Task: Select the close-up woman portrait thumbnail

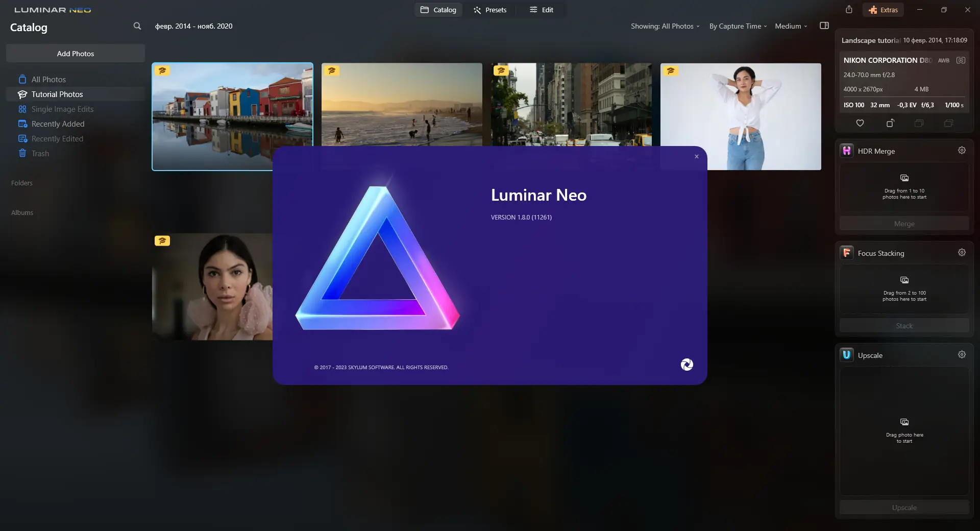Action: point(212,286)
